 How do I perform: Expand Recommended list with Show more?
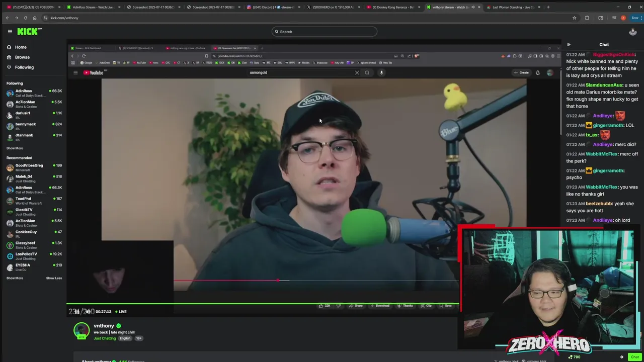[15, 278]
